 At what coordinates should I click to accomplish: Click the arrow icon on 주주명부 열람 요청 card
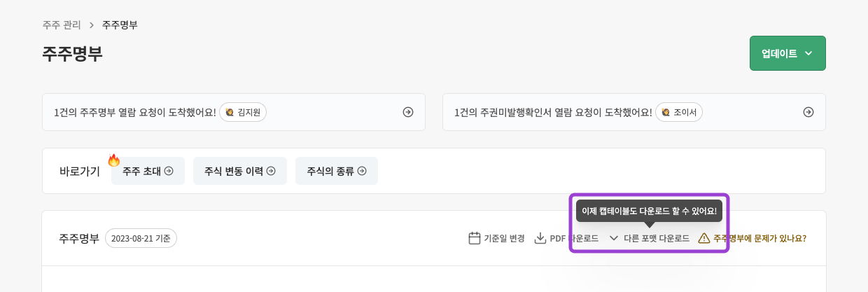point(408,112)
